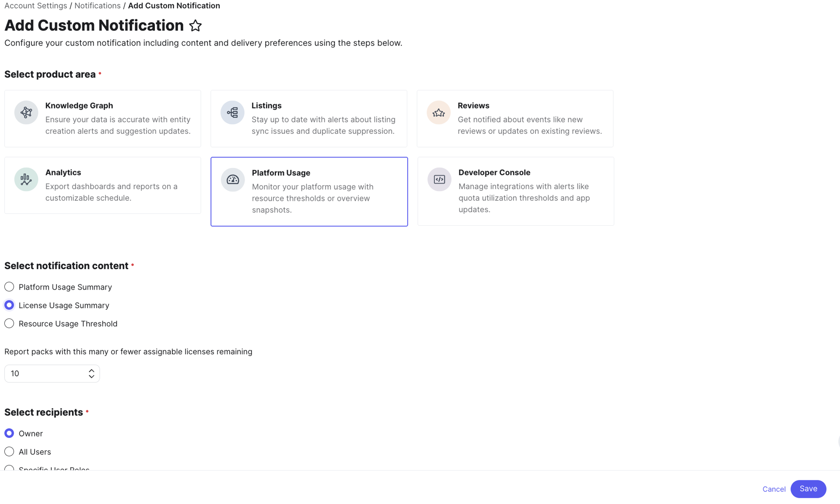Click the Platform Usage description text
Screen dimensions: 840x504
(x=313, y=198)
